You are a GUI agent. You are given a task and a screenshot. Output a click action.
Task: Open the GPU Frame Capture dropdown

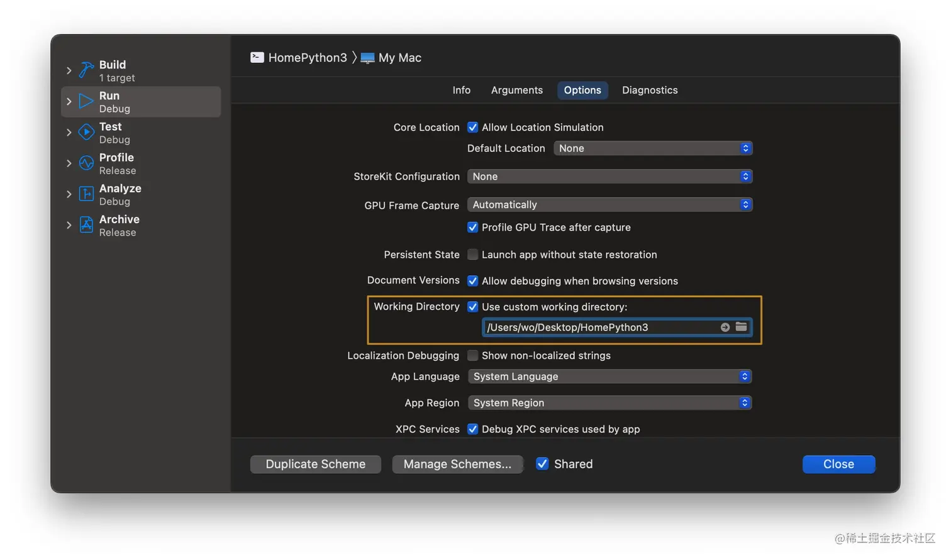[x=609, y=205]
